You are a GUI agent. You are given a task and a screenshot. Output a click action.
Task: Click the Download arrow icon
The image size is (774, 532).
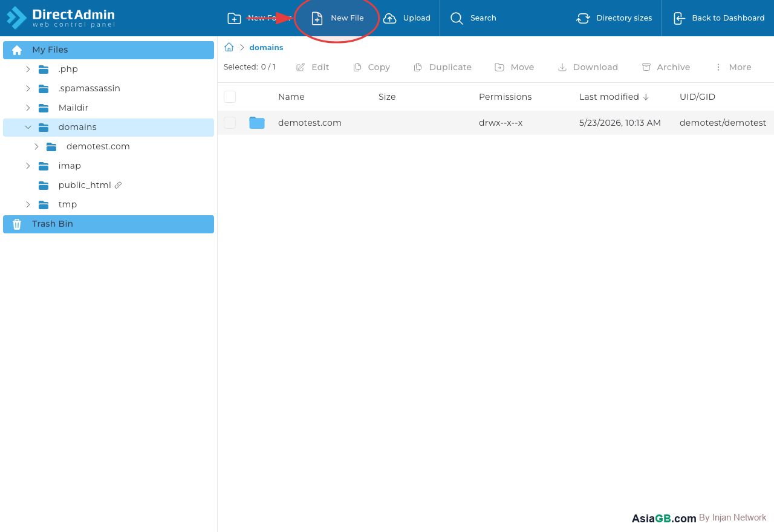tap(562, 67)
